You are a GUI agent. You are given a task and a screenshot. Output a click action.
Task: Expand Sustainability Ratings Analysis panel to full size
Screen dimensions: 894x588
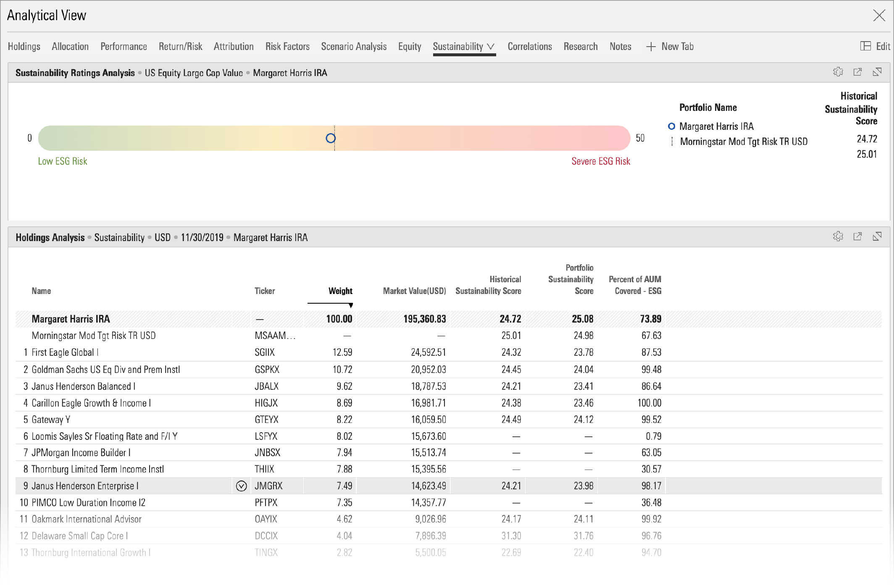coord(877,72)
